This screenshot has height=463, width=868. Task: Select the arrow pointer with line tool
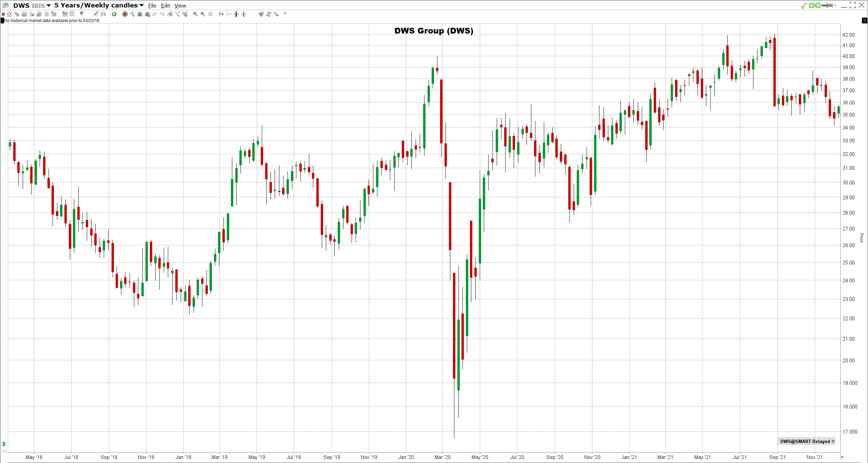pyautogui.click(x=132, y=14)
